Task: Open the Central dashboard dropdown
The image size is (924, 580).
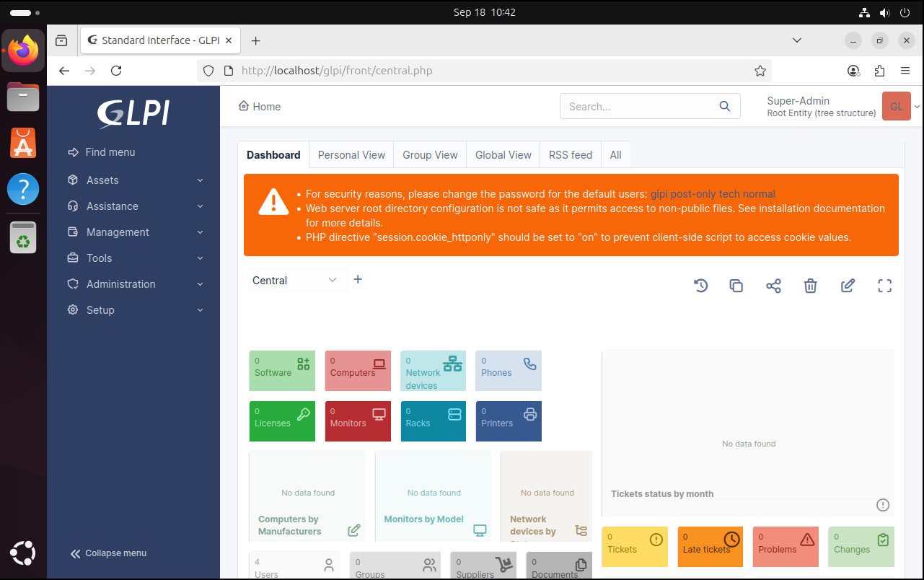Action: 295,280
